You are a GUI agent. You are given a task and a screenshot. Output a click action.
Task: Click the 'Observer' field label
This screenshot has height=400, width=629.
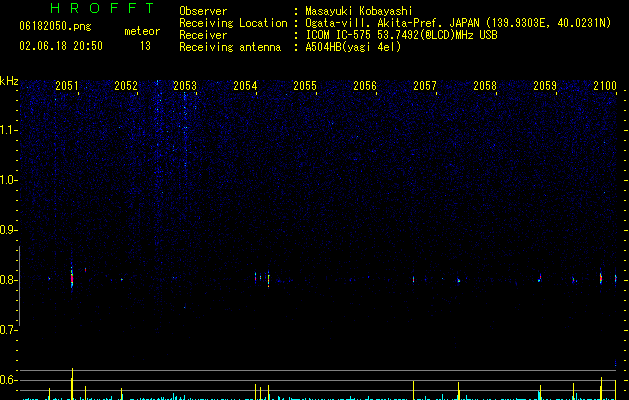(x=203, y=11)
